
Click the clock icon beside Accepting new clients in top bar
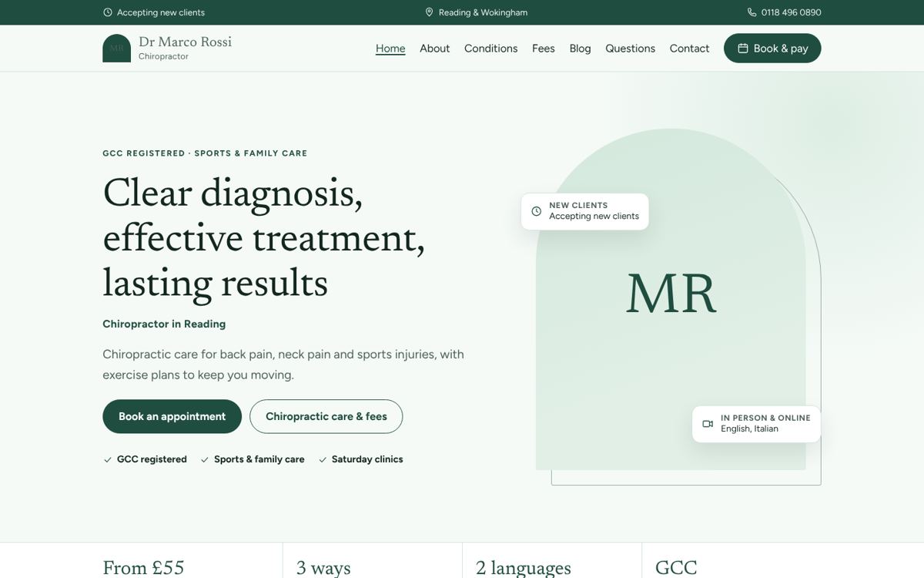[108, 12]
